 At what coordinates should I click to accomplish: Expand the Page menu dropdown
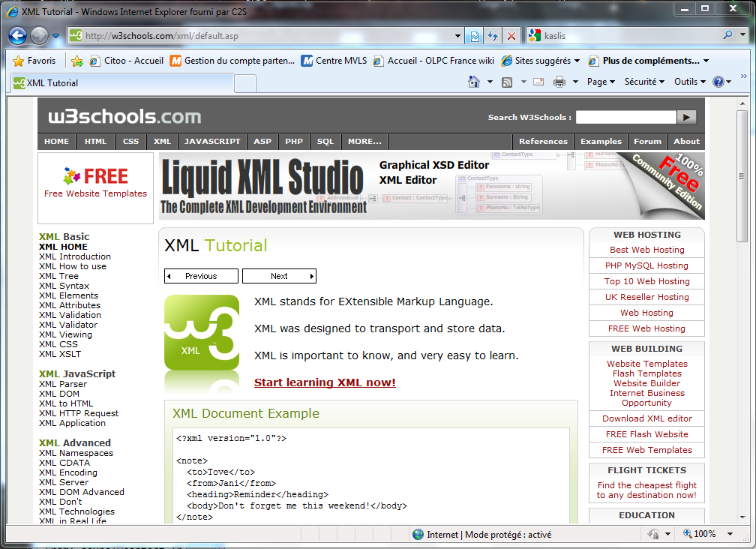[601, 82]
